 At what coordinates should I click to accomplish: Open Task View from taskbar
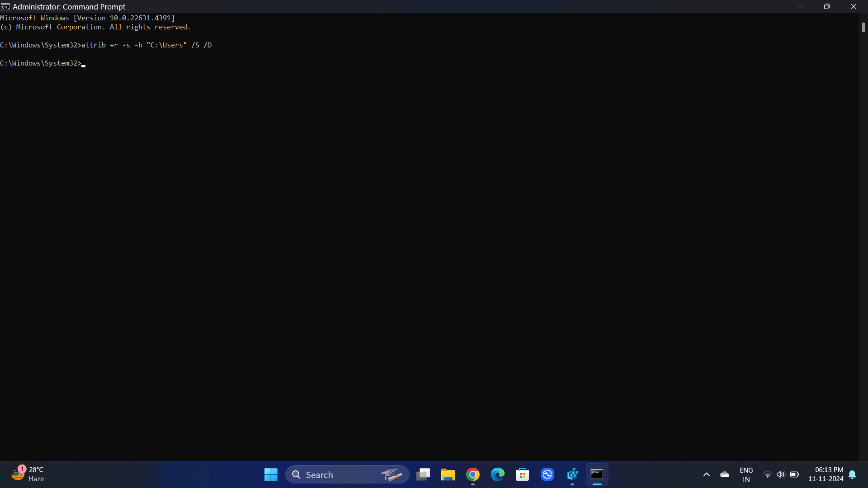[423, 474]
